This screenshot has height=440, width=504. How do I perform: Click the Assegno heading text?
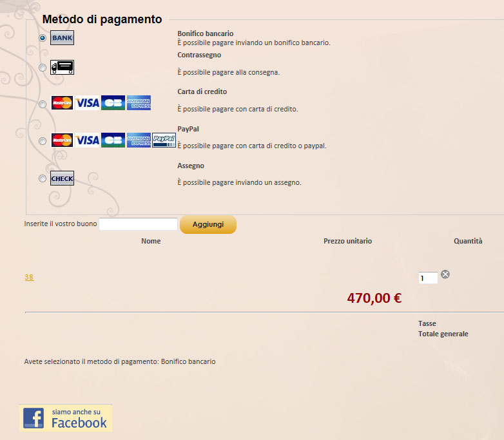pos(191,166)
